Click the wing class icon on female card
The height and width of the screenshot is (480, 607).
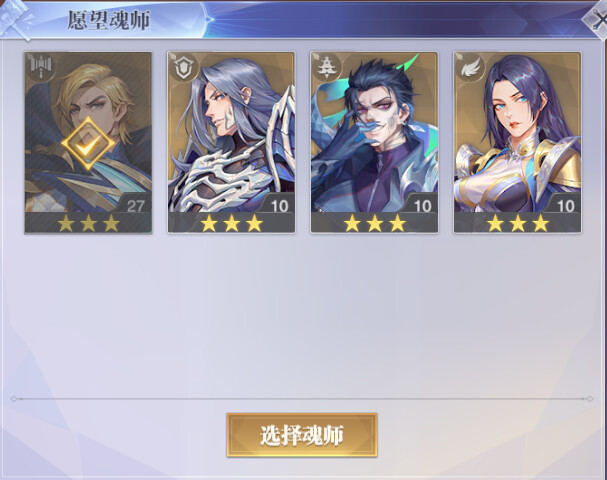[x=470, y=68]
